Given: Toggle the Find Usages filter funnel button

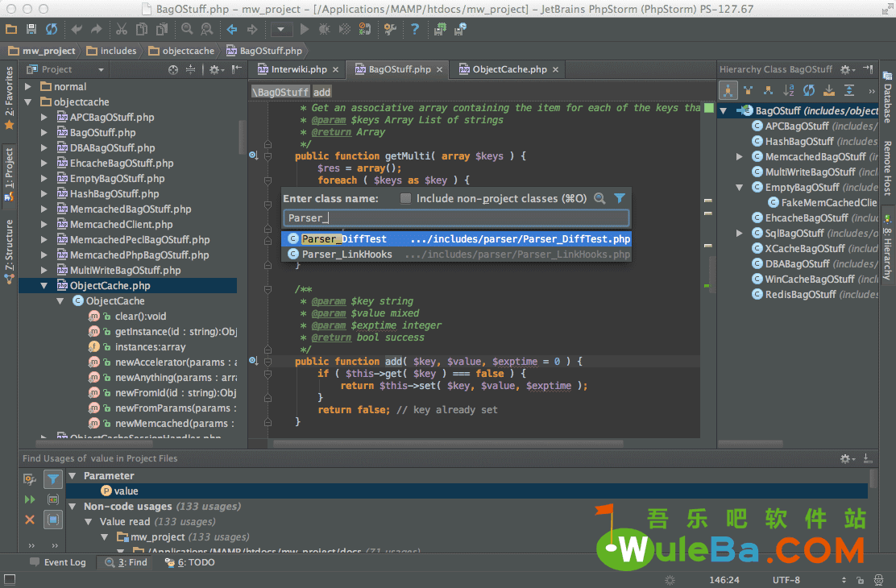Looking at the screenshot, I should 52,479.
